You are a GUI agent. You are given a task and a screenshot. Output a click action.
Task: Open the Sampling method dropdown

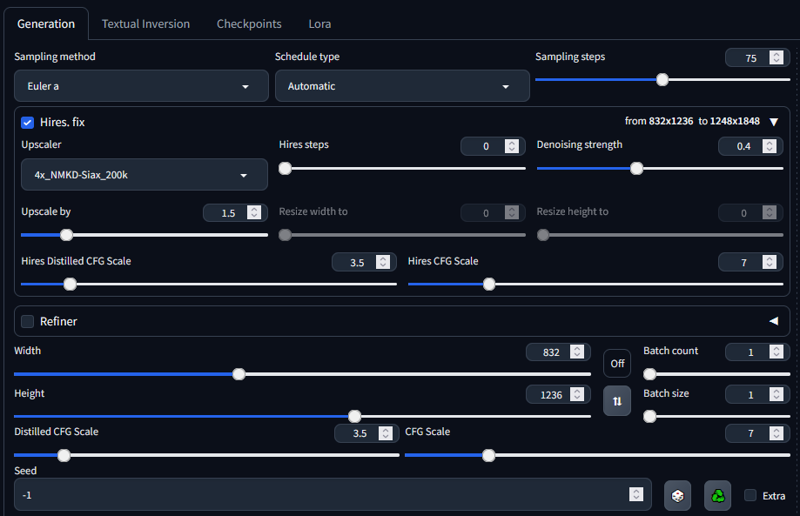coord(141,87)
